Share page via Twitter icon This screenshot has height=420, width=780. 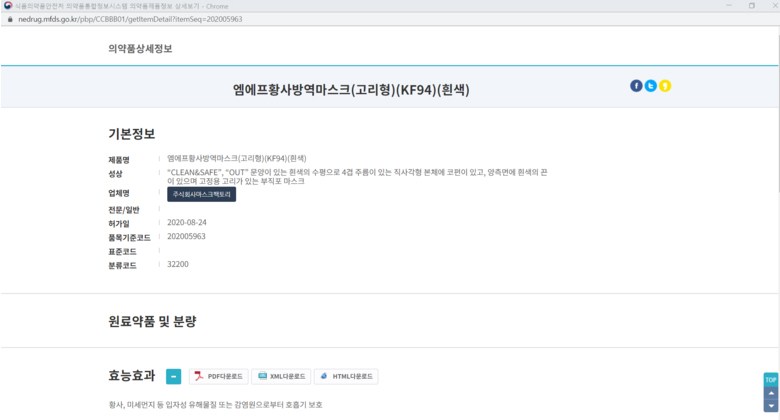tap(650, 86)
